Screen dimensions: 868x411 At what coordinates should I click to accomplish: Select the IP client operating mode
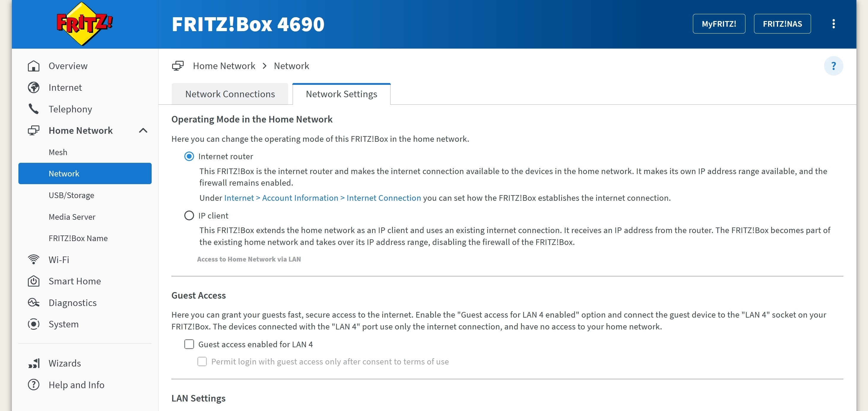click(189, 215)
